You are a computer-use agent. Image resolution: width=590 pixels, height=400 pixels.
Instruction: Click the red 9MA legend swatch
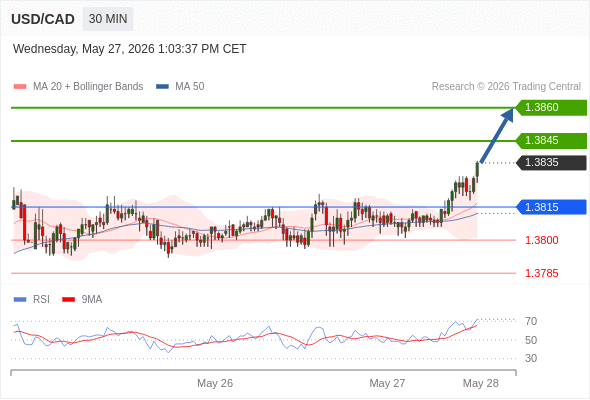[68, 300]
